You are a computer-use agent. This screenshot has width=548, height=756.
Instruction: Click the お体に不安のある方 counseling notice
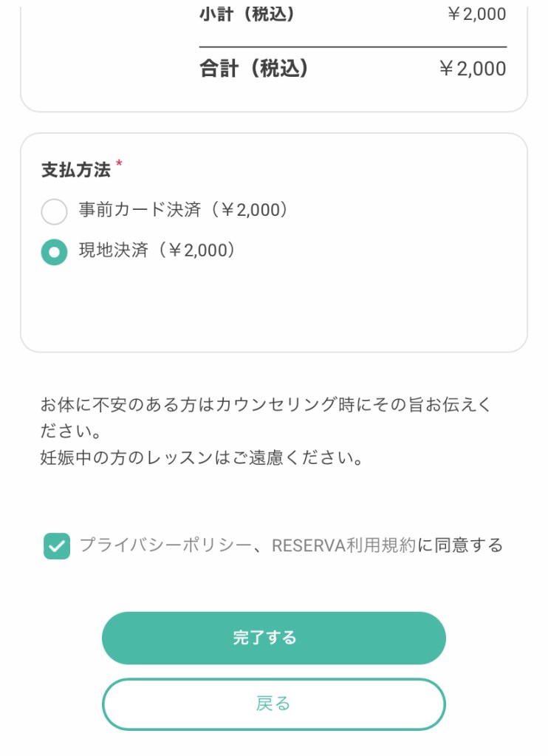[x=266, y=405]
